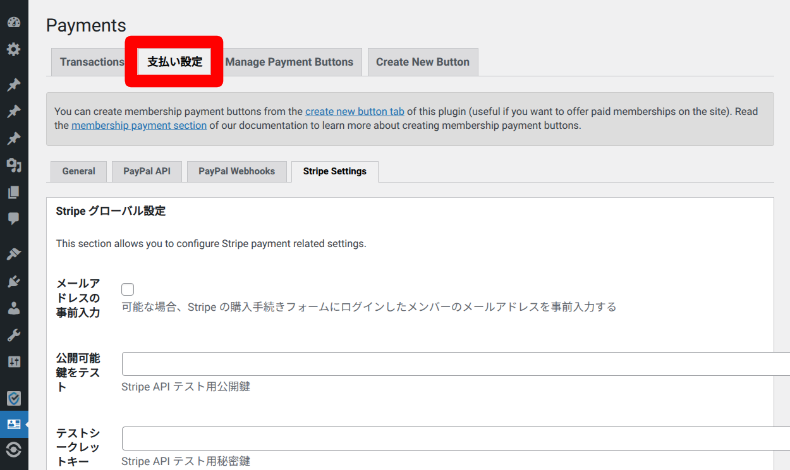Image resolution: width=790 pixels, height=470 pixels.
Task: Switch to the Transactions tab
Action: pos(92,62)
